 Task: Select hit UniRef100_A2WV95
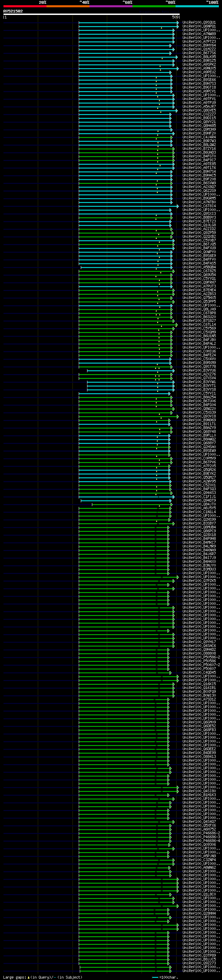pos(199,481)
